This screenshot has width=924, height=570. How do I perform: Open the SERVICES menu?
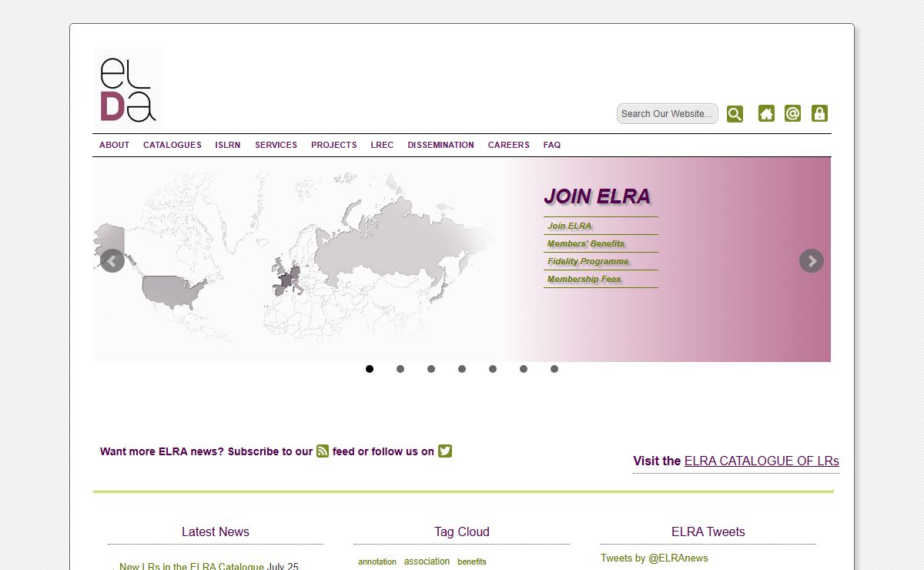[276, 145]
